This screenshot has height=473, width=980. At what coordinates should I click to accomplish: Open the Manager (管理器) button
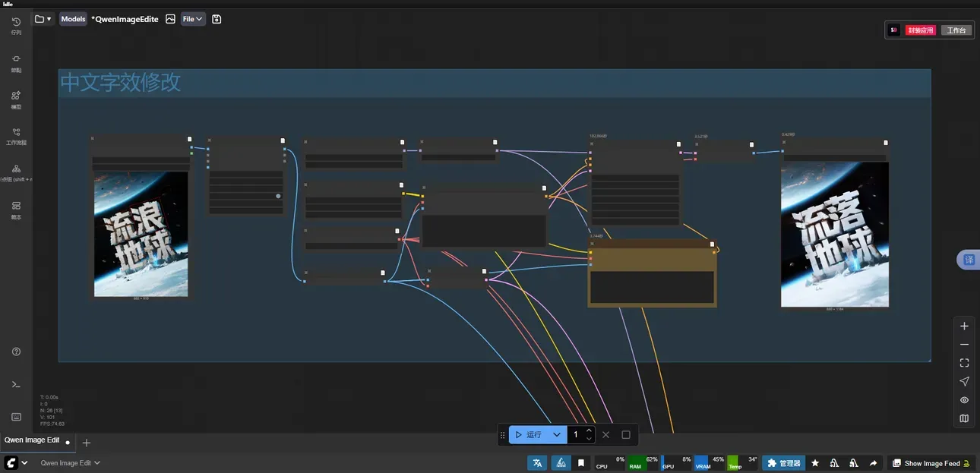tap(783, 463)
